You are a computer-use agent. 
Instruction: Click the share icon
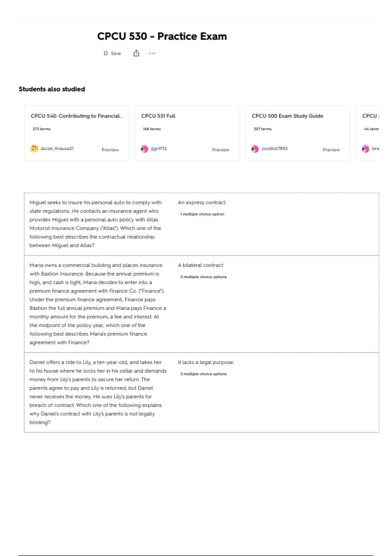[136, 53]
